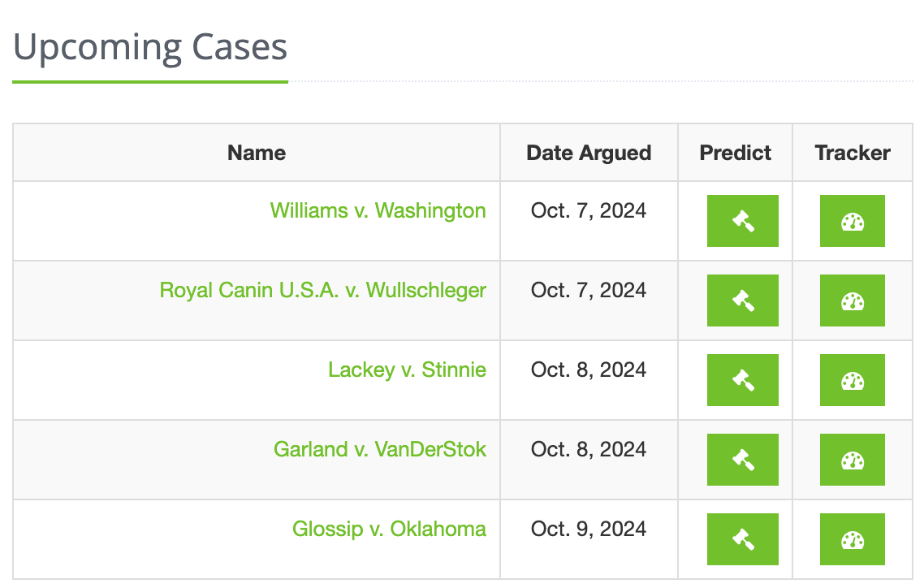Screen dimensions: 924x588
Task: Select the predict gavel for Garland v. VanDerStok
Action: pyautogui.click(x=742, y=460)
